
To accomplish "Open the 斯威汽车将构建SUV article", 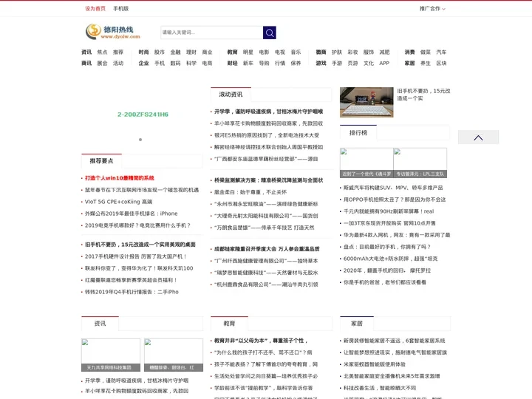I will [393, 187].
